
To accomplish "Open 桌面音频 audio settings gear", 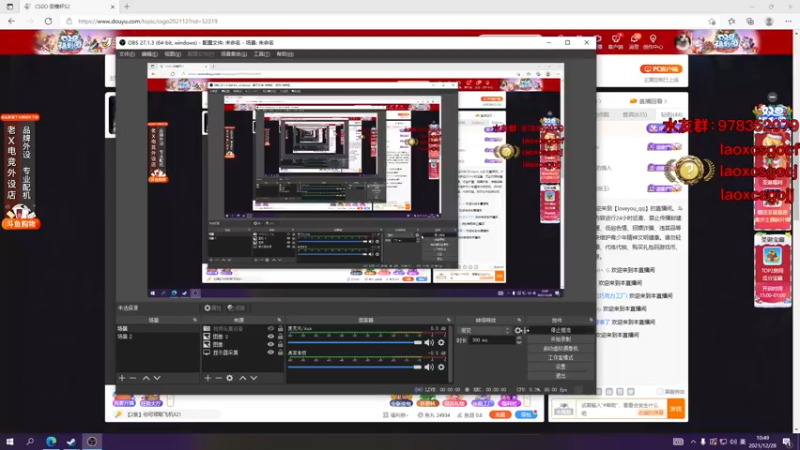I will coord(441,367).
